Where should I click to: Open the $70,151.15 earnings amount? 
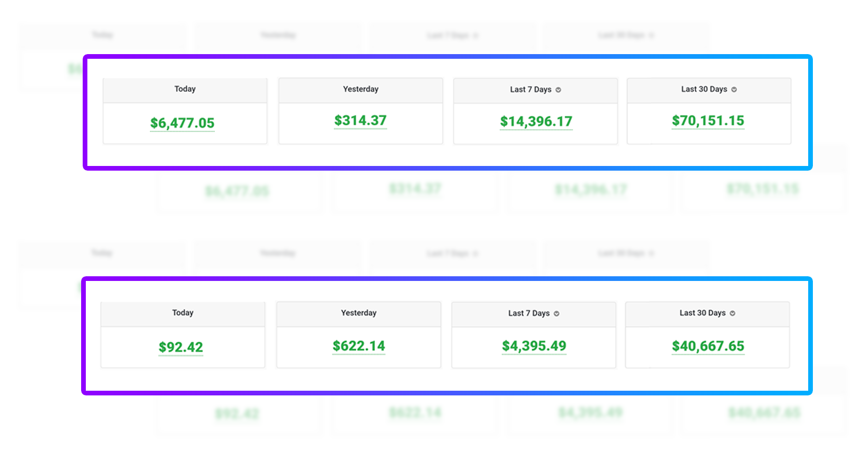708,121
